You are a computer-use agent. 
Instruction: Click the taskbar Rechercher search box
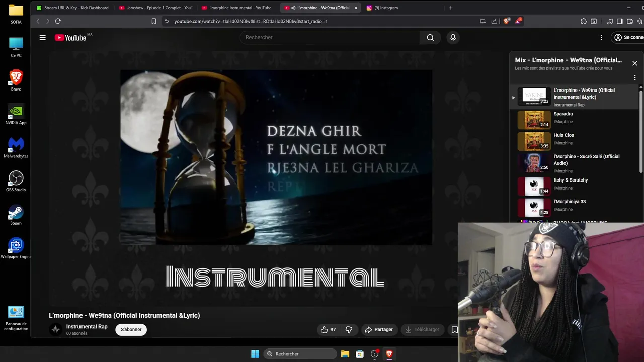click(301, 354)
